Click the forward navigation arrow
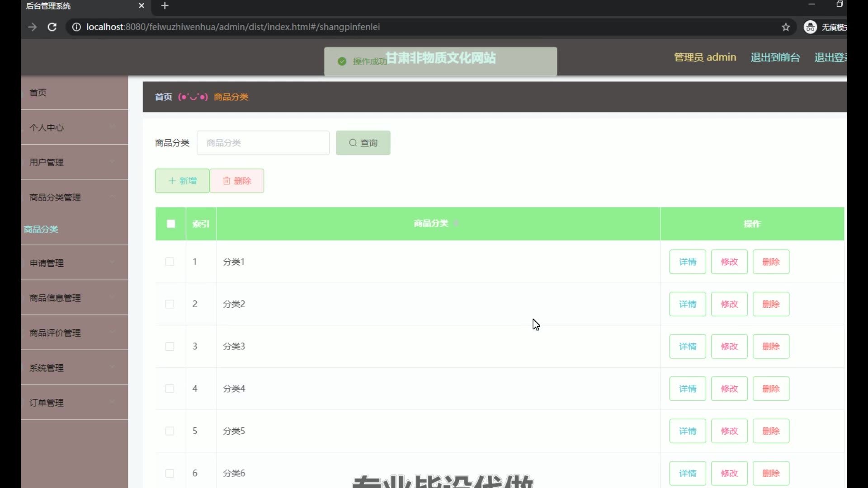Viewport: 868px width, 488px height. tap(33, 27)
